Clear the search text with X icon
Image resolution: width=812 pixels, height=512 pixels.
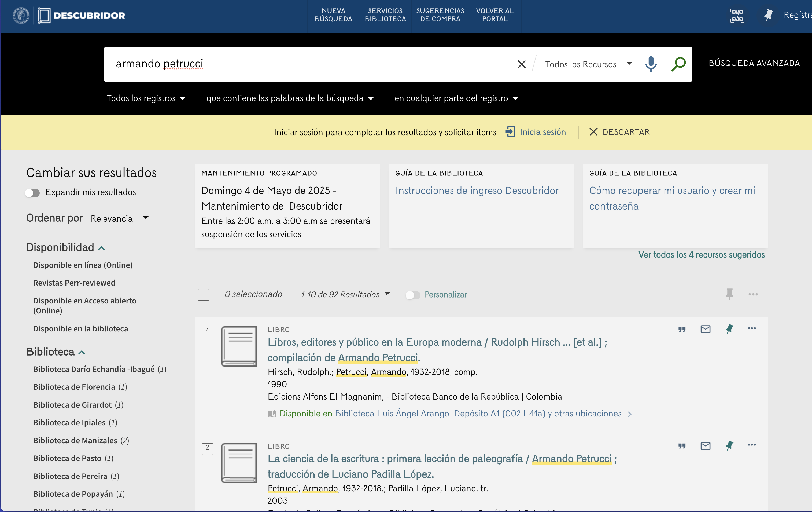click(x=521, y=64)
